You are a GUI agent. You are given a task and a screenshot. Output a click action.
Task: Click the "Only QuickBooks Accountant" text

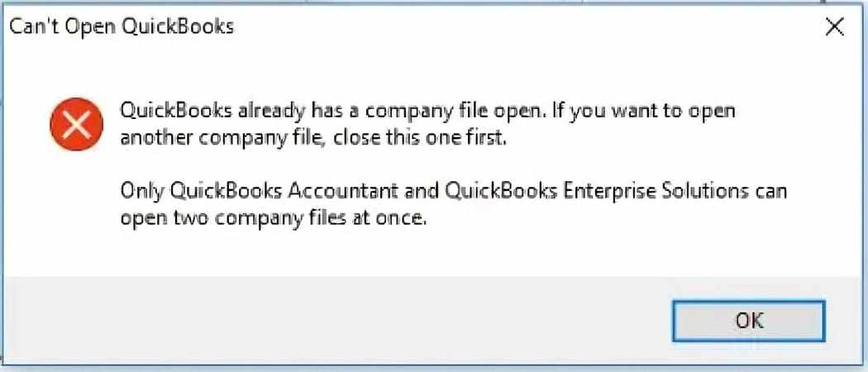point(259,192)
